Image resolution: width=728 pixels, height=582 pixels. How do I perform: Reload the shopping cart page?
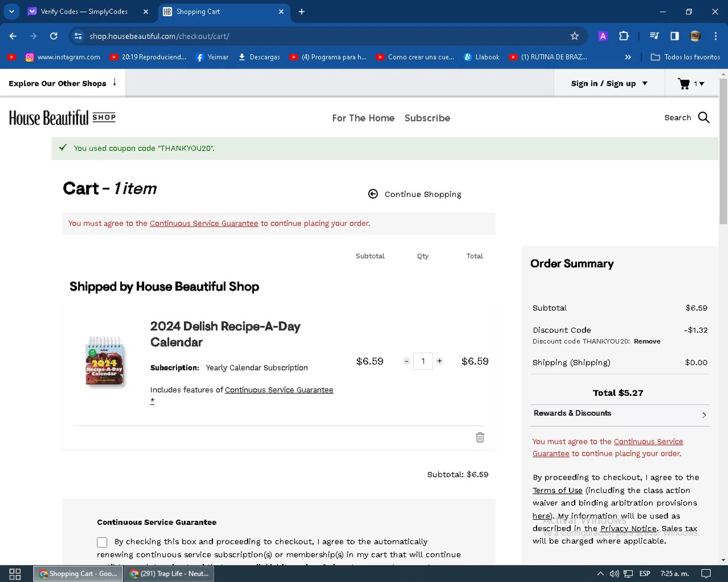(54, 36)
